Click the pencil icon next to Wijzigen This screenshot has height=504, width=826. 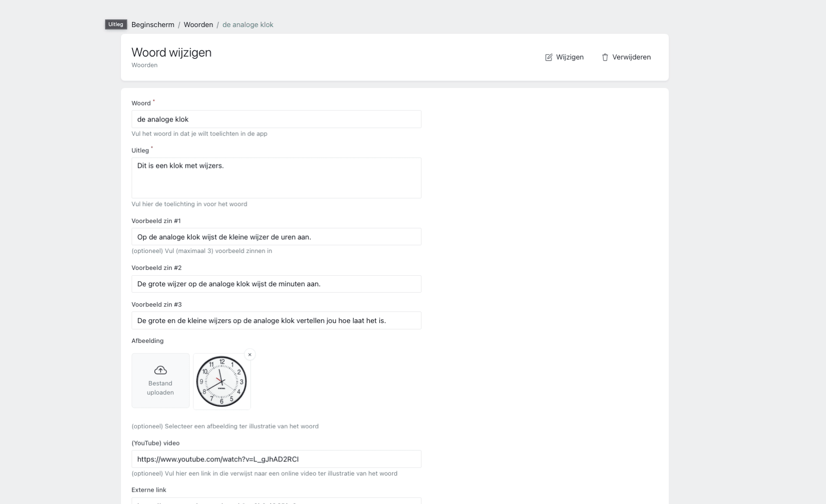tap(549, 57)
